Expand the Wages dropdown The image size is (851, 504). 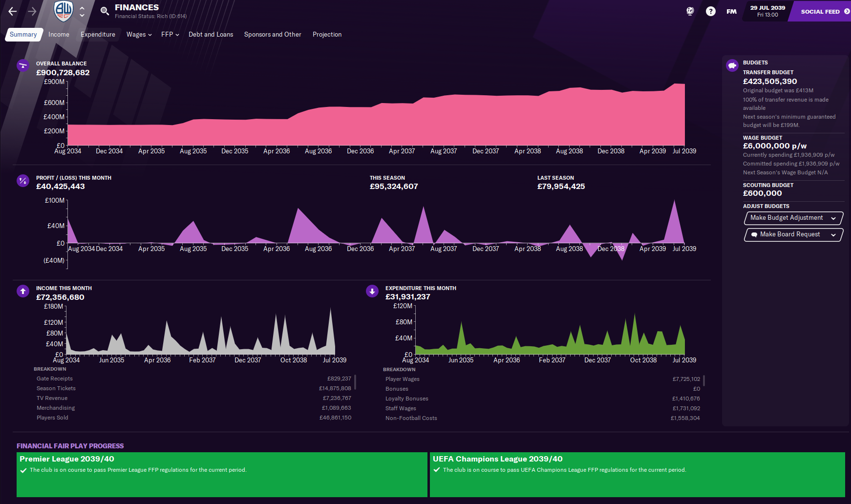[x=139, y=35]
